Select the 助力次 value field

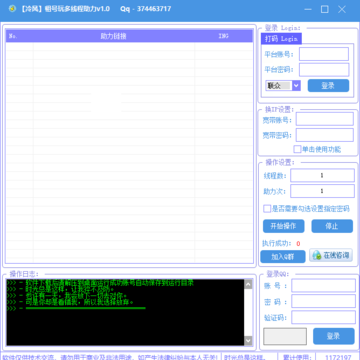(x=322, y=191)
